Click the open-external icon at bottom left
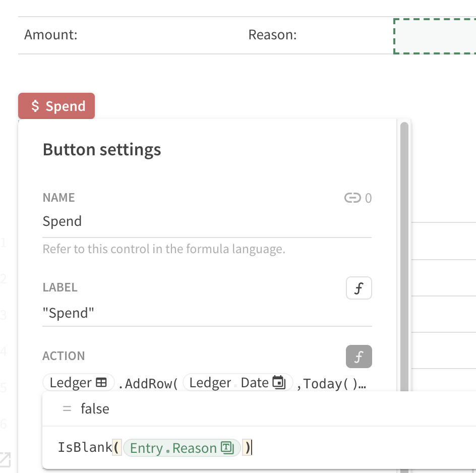Screen dimensions: 476x473 [5, 459]
